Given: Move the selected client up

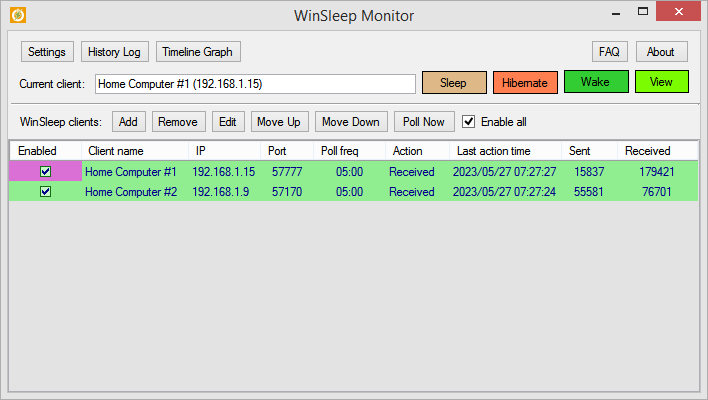Looking at the screenshot, I should 279,122.
